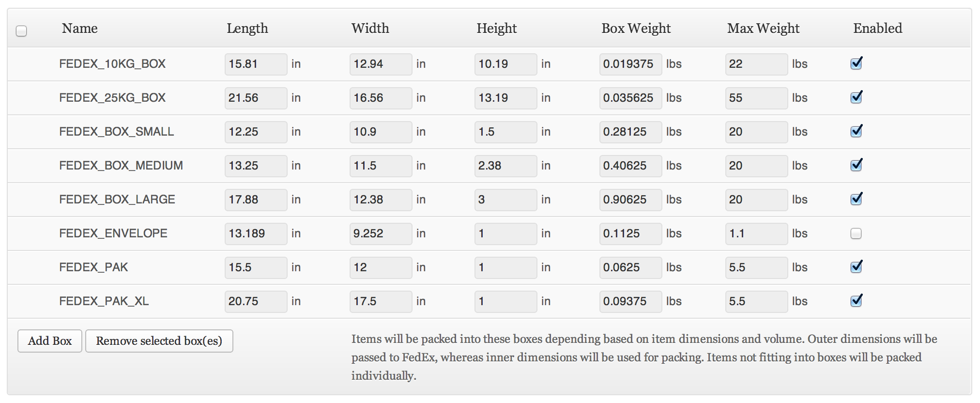The height and width of the screenshot is (403, 980).
Task: Focus Height field of FEDEX_BOX_SMALL
Action: [x=505, y=132]
